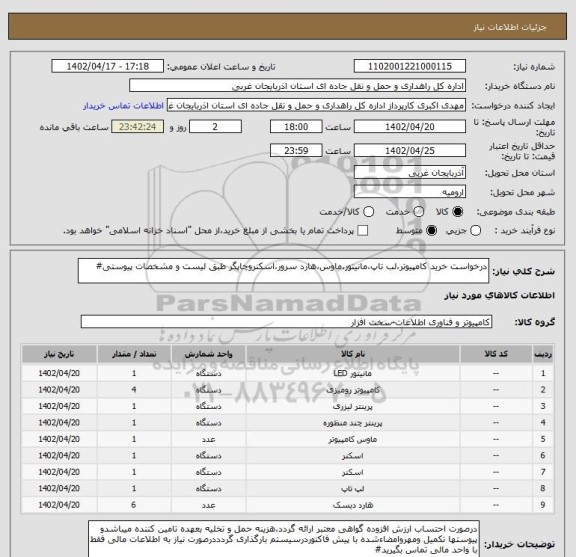Click the general need description text box
This screenshot has width=576, height=557.
[x=283, y=271]
